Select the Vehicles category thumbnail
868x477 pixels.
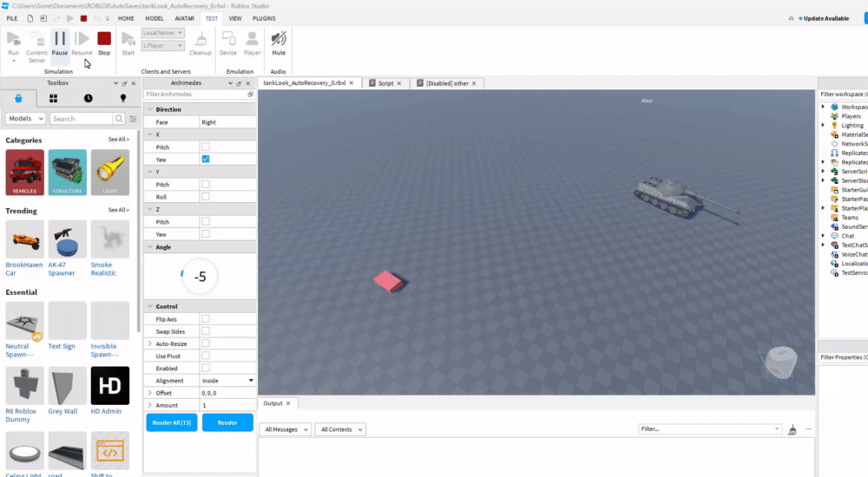click(x=25, y=172)
